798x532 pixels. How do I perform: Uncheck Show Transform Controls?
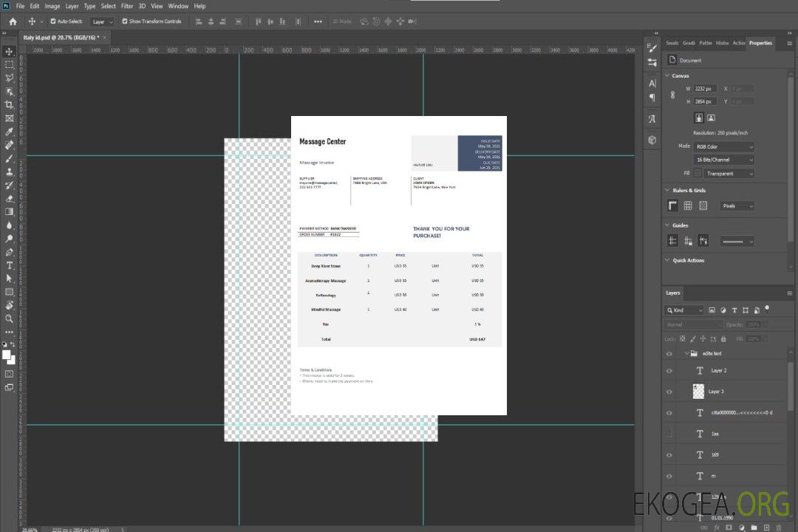[125, 21]
